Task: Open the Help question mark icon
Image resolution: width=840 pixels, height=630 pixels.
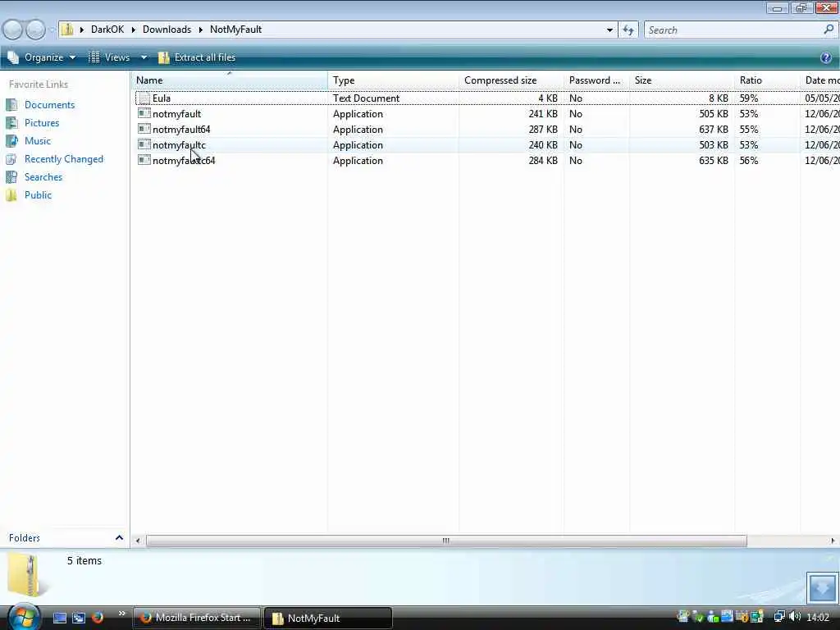Action: pos(825,58)
